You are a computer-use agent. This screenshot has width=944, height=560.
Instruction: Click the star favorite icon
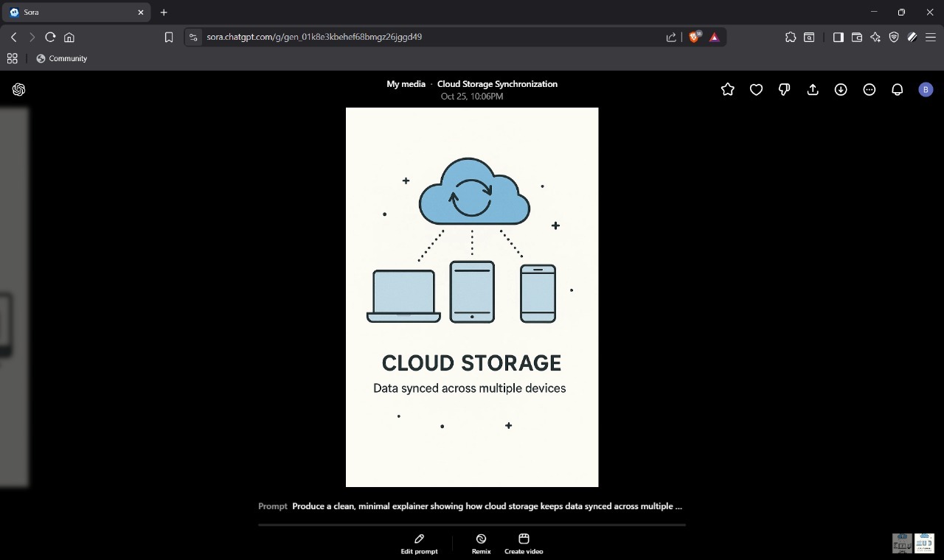click(728, 89)
